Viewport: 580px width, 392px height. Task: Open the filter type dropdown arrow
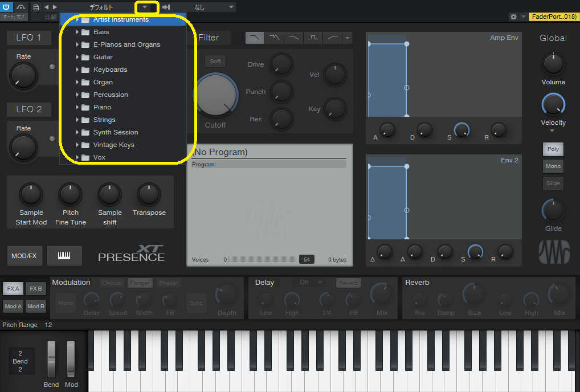348,38
